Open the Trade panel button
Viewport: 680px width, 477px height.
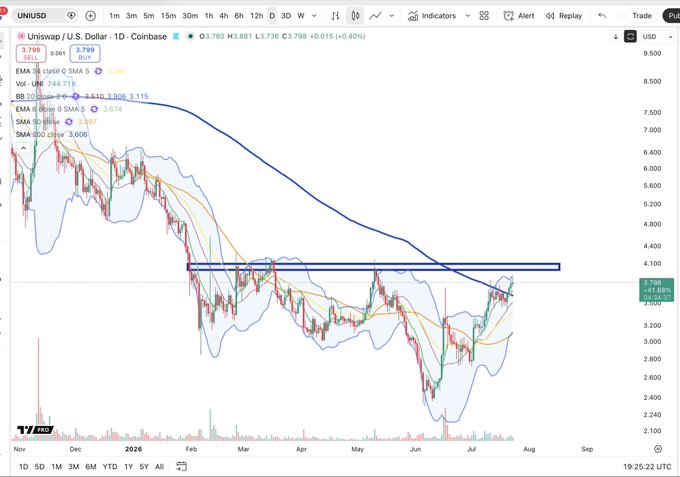click(642, 16)
